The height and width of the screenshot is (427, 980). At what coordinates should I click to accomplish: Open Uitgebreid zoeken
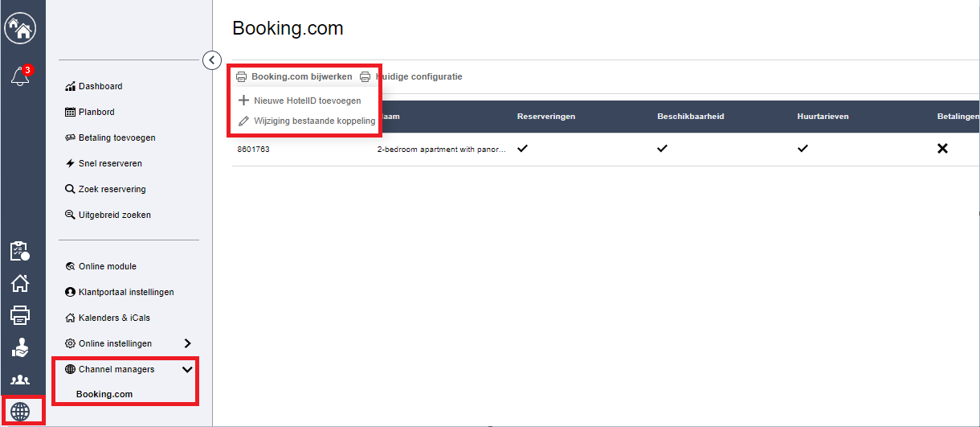pyautogui.click(x=108, y=215)
